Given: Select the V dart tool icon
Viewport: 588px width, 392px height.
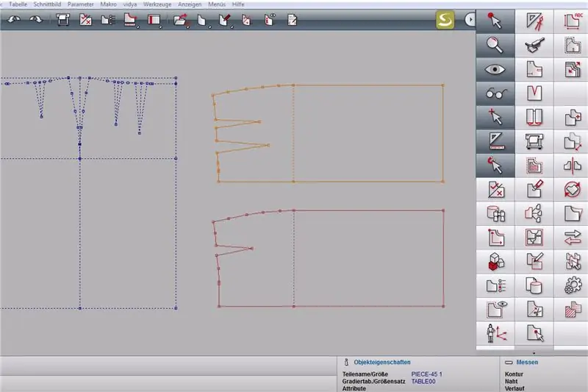Looking at the screenshot, I should click(534, 93).
